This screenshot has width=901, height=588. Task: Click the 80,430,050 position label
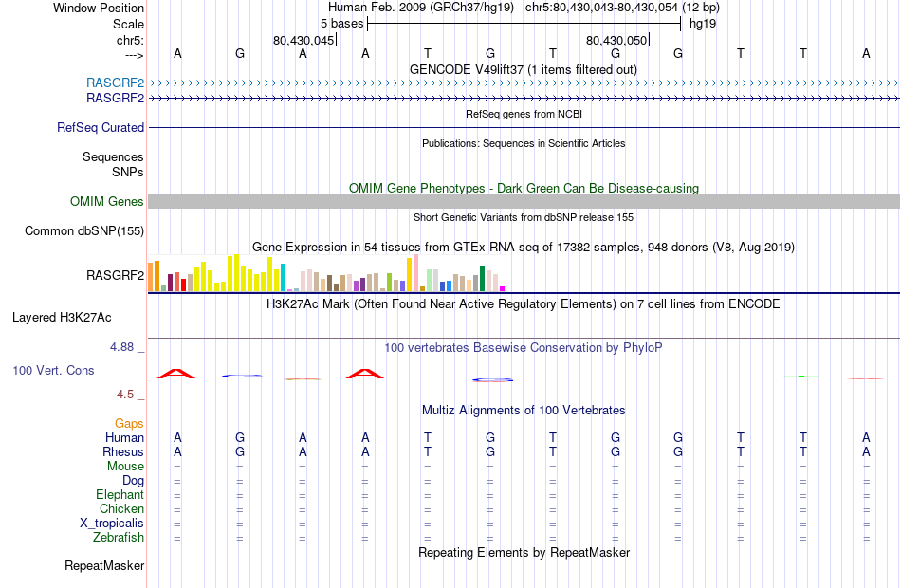click(616, 40)
